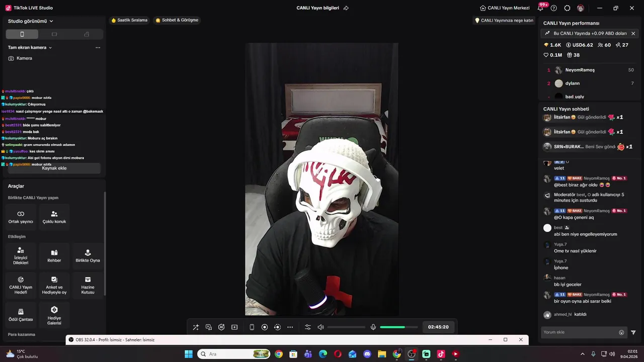644x362 pixels.
Task: Click the share icon next to CANLI Yayın bilgileri
Action: 346,8
